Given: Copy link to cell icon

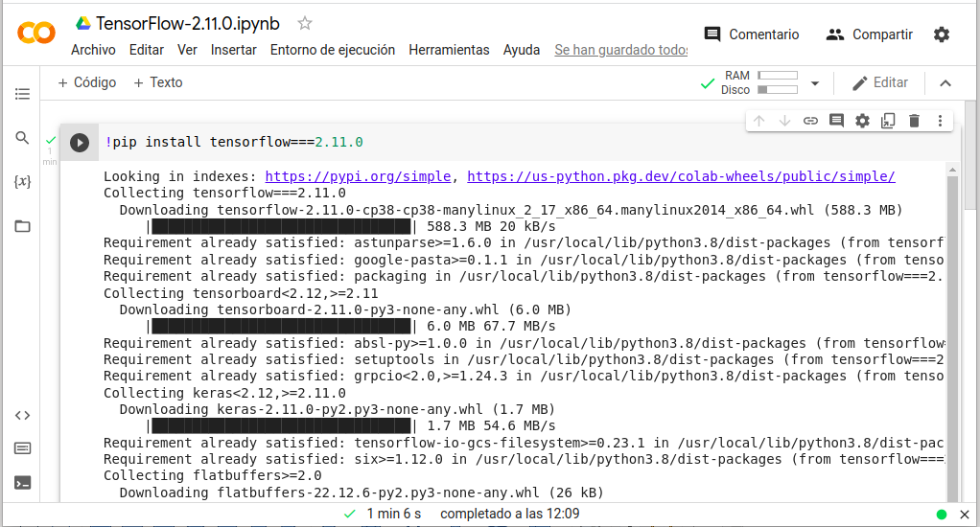Looking at the screenshot, I should coord(810,121).
